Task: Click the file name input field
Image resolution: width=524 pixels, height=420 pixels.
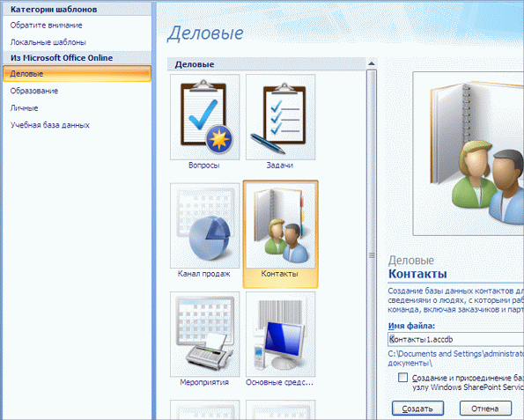Action: tap(456, 339)
